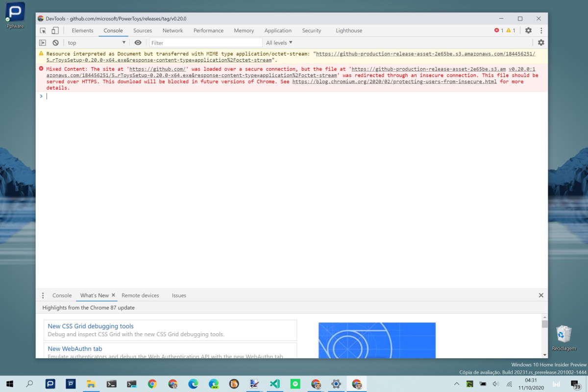Click the blue What's New thumbnail image
This screenshot has width=588, height=392.
pyautogui.click(x=377, y=340)
